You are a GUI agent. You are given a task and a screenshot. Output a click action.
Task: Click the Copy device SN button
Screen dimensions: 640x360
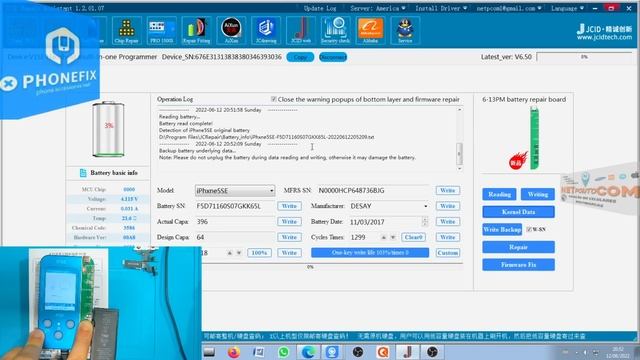(300, 57)
